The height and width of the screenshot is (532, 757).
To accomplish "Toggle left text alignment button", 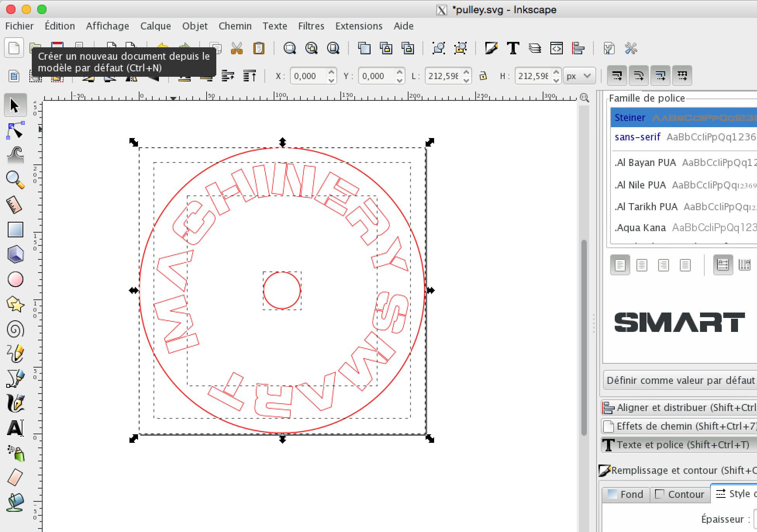I will pos(620,265).
